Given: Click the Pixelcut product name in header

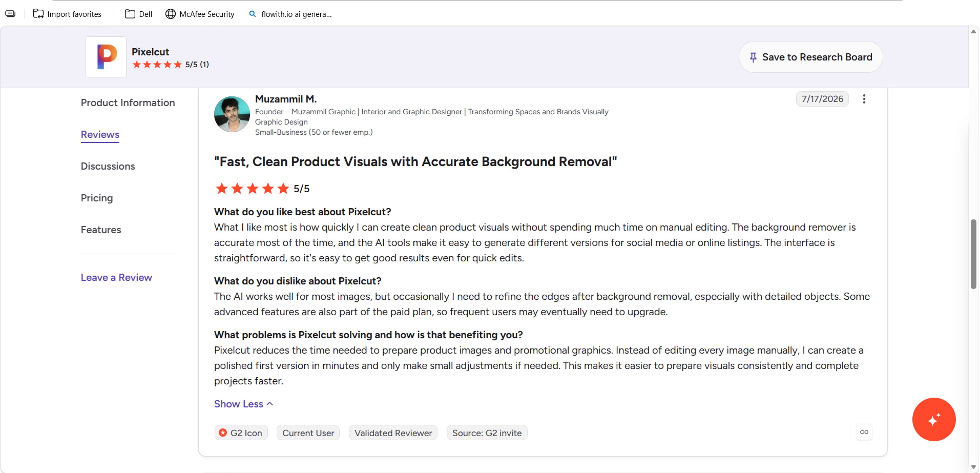Looking at the screenshot, I should [x=150, y=52].
